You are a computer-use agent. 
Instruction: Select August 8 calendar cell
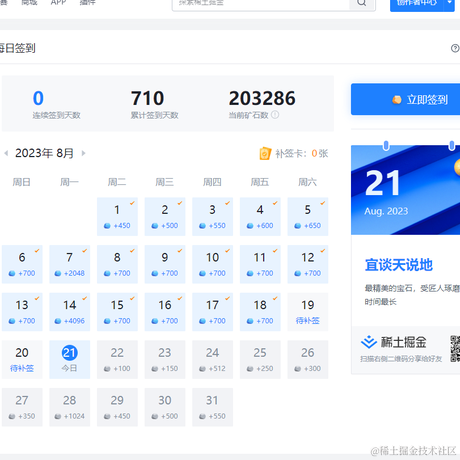117,264
